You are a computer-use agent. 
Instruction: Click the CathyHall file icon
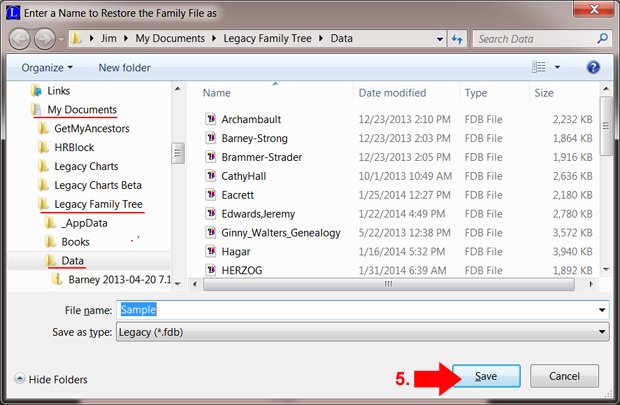[x=211, y=176]
